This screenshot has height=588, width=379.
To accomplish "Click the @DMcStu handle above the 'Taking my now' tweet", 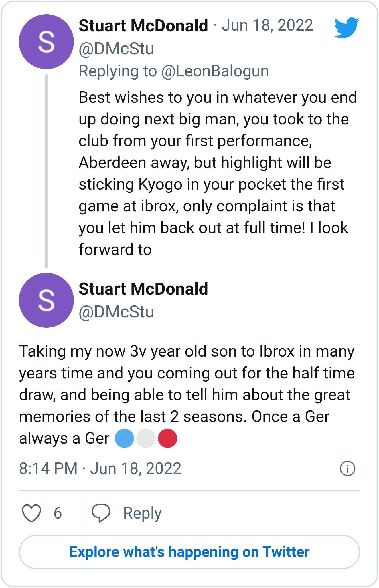I will tap(116, 312).
